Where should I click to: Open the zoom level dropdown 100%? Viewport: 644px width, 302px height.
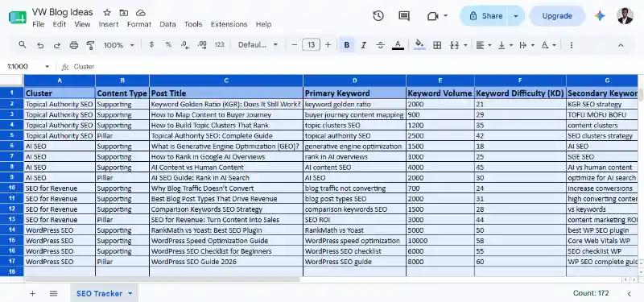118,45
